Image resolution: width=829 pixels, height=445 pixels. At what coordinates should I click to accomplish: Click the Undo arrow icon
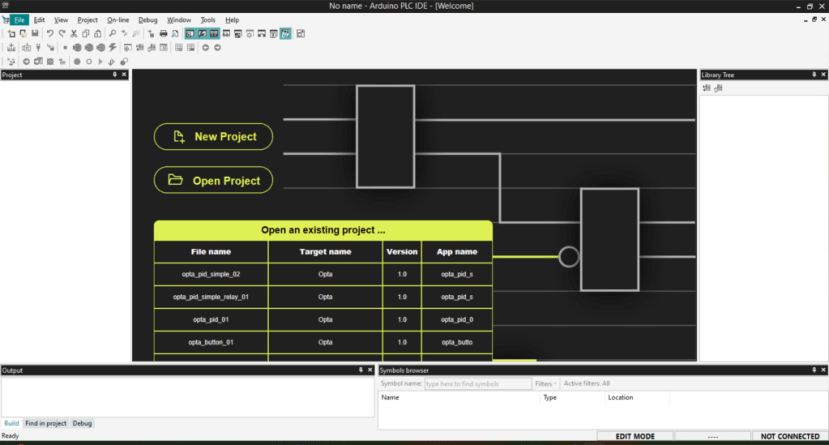point(50,34)
